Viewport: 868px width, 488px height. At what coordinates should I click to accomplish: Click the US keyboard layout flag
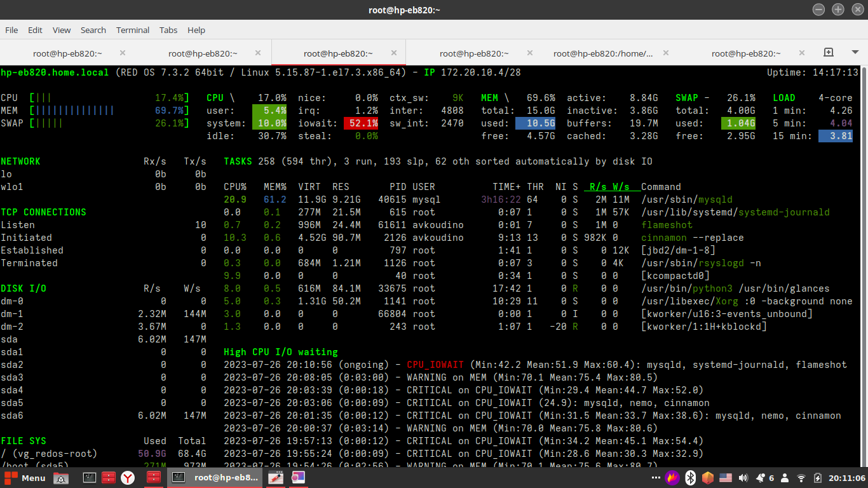(x=725, y=478)
